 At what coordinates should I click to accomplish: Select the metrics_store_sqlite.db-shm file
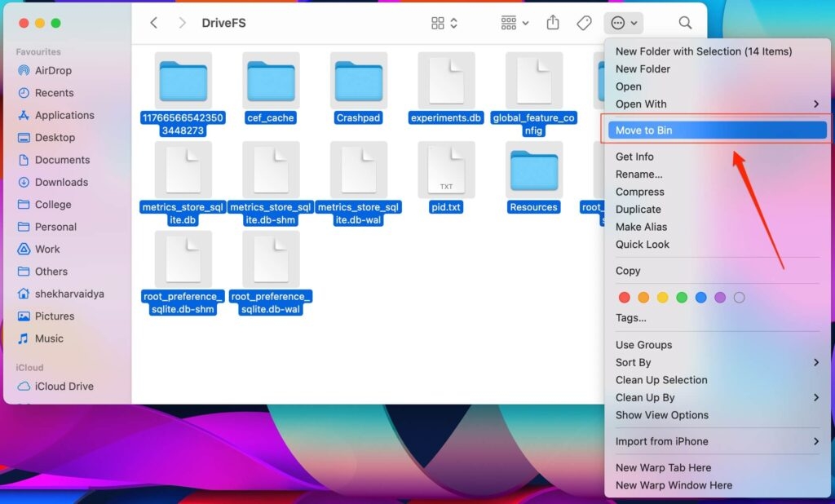[x=271, y=183]
